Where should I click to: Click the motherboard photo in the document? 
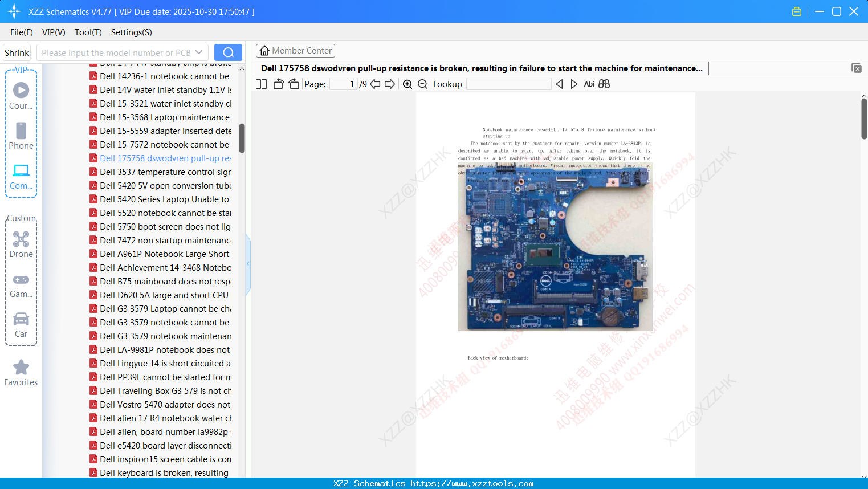pyautogui.click(x=555, y=246)
